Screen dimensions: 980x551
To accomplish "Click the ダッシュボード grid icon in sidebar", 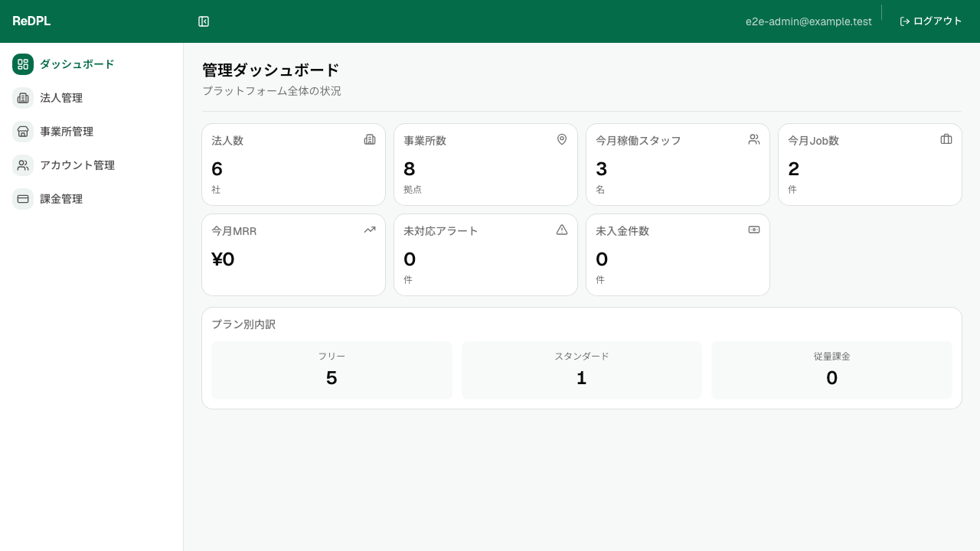I will pyautogui.click(x=23, y=64).
